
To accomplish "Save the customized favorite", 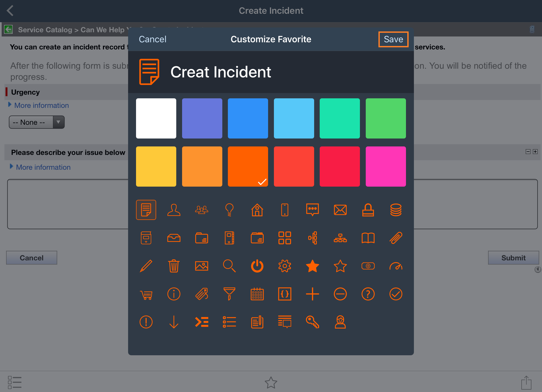I will pos(393,39).
